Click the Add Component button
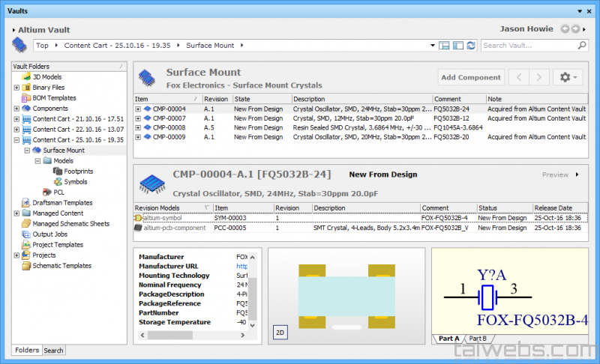This screenshot has height=364, width=600. 470,77
